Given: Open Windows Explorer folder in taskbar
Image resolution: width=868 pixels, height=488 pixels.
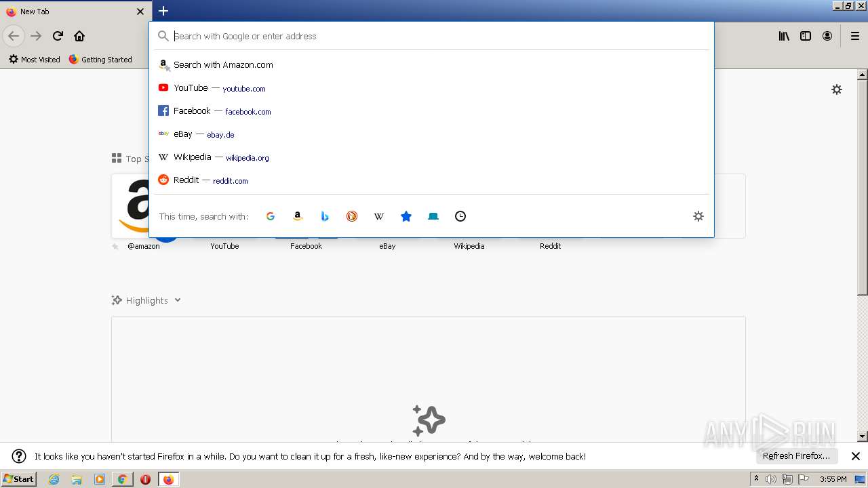Looking at the screenshot, I should pyautogui.click(x=77, y=479).
